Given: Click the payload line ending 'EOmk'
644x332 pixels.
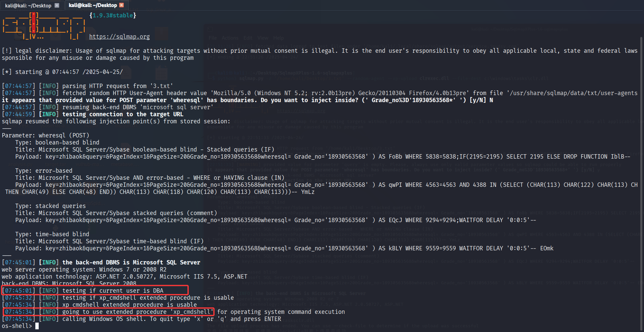Looking at the screenshot, I should click(284, 248).
